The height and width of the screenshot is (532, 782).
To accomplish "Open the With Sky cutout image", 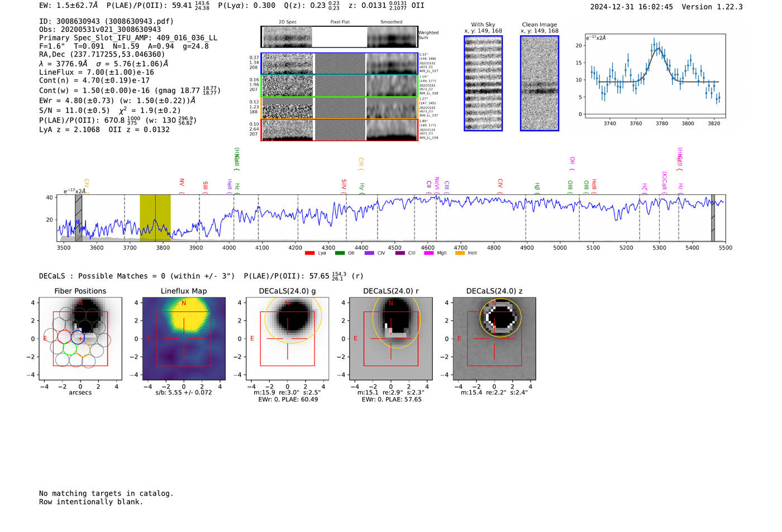I will pyautogui.click(x=483, y=83).
